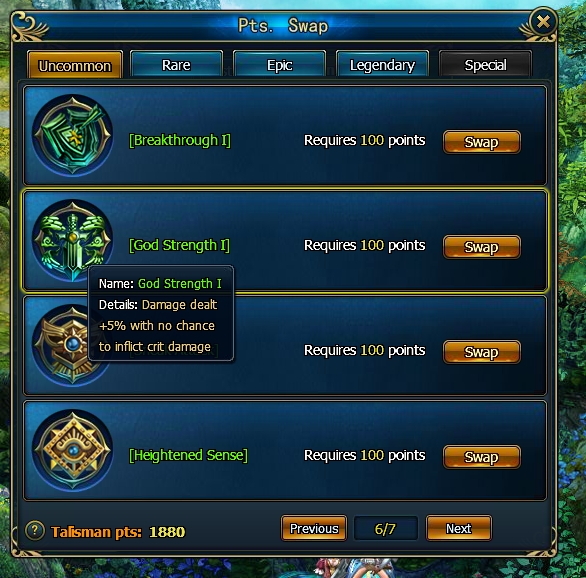Go to the Previous page
Screen dimensions: 586x578
[x=314, y=528]
